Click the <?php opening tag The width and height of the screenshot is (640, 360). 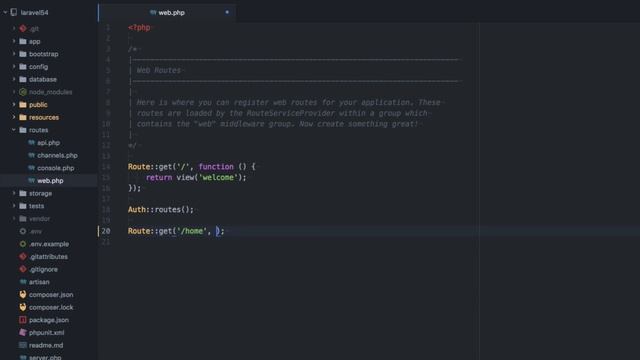pyautogui.click(x=139, y=27)
